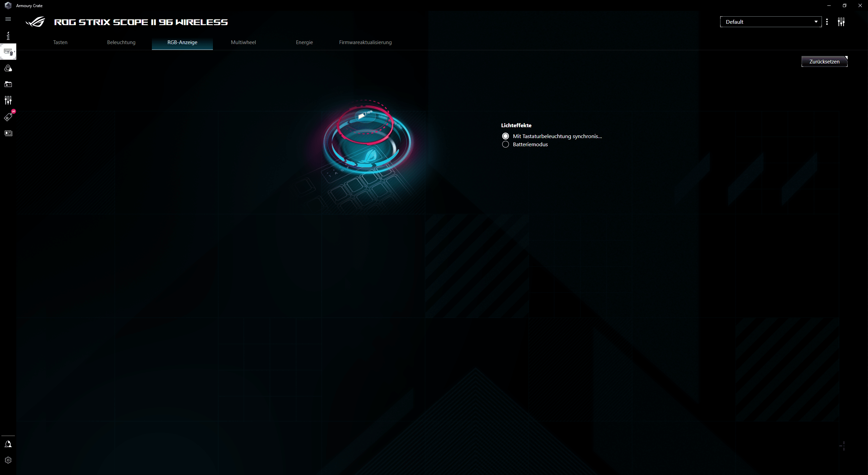
Task: Open the user center notification icon
Action: click(x=8, y=444)
